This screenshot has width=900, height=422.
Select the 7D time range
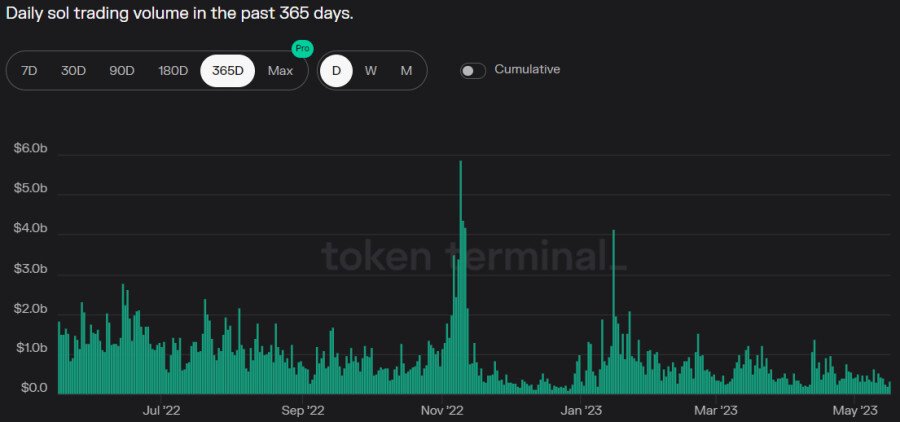point(29,71)
